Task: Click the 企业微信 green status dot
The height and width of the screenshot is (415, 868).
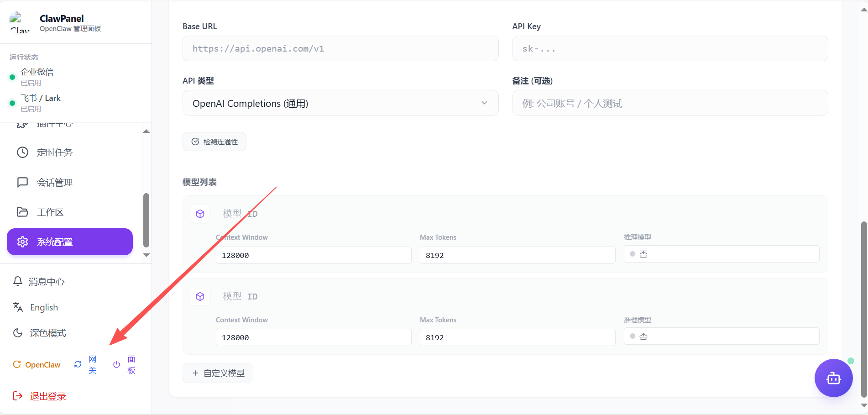Action: [12, 77]
